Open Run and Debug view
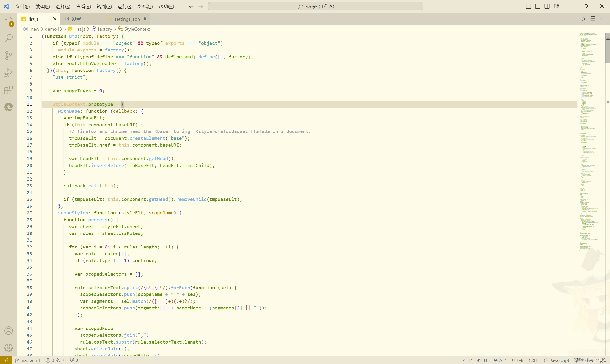The width and height of the screenshot is (610, 364). point(9,73)
